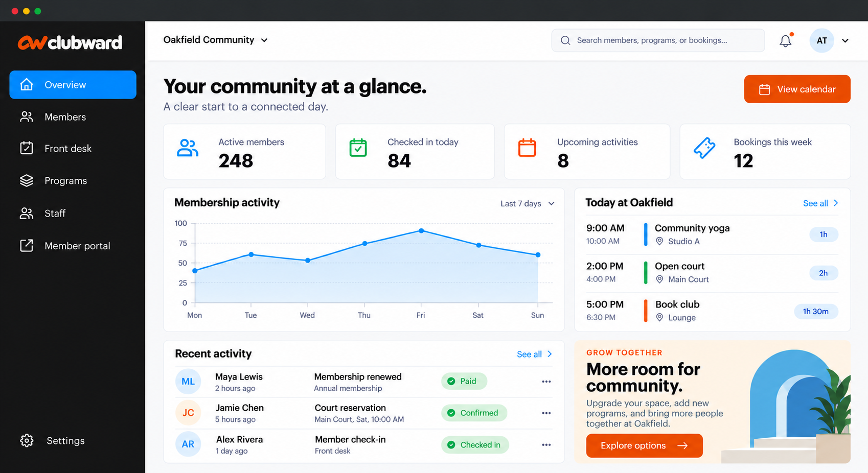Click the Monday data point on chart
The height and width of the screenshot is (473, 868).
(195, 271)
